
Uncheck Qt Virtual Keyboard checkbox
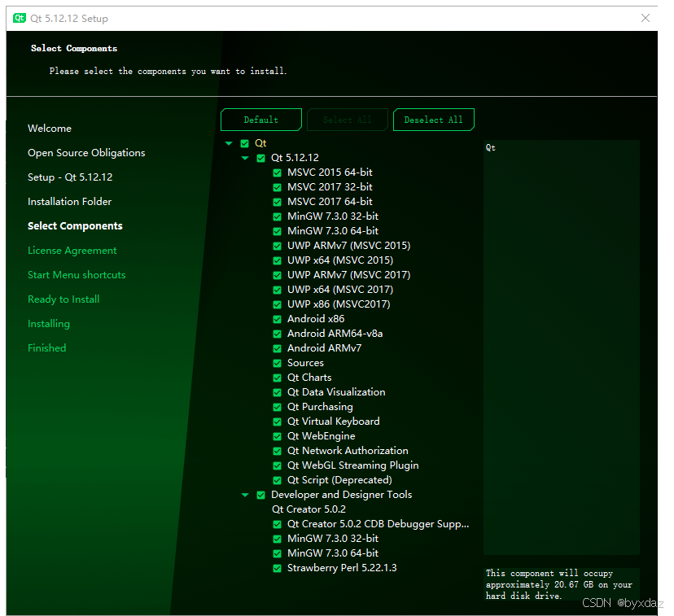click(278, 422)
